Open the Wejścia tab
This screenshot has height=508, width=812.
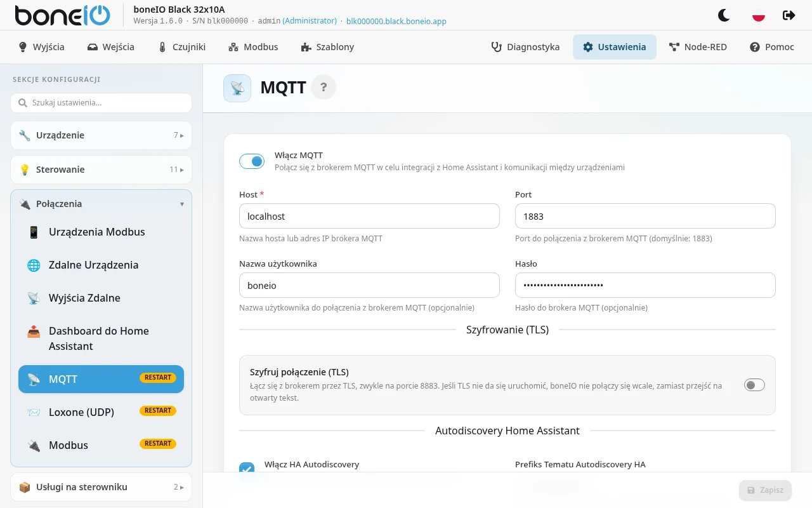[110, 47]
